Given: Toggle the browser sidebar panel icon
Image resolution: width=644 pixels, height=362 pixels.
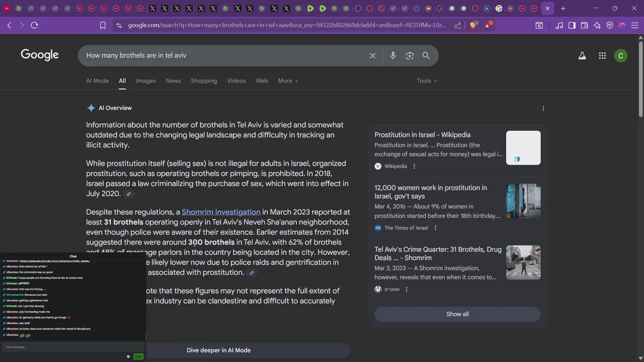Looking at the screenshot, I should (572, 25).
